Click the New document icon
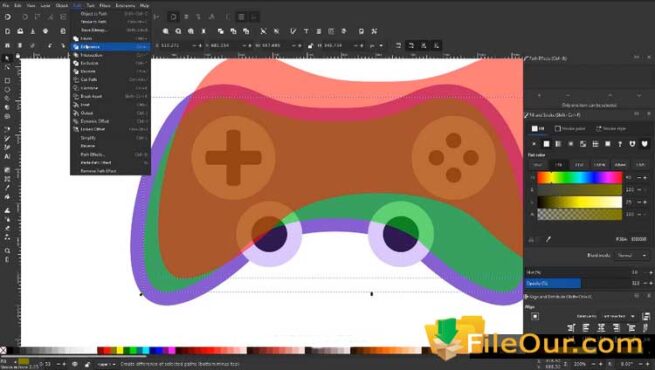655x370 pixels. (8, 31)
